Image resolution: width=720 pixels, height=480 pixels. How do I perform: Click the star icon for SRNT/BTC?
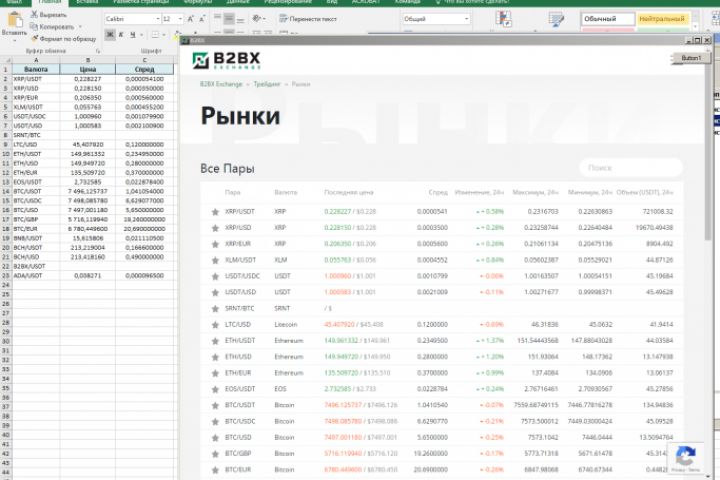click(x=215, y=309)
